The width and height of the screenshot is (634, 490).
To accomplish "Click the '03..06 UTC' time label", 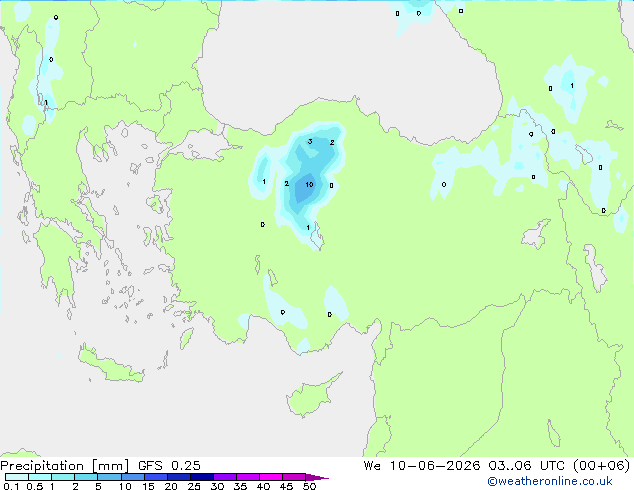I will 526,466.
